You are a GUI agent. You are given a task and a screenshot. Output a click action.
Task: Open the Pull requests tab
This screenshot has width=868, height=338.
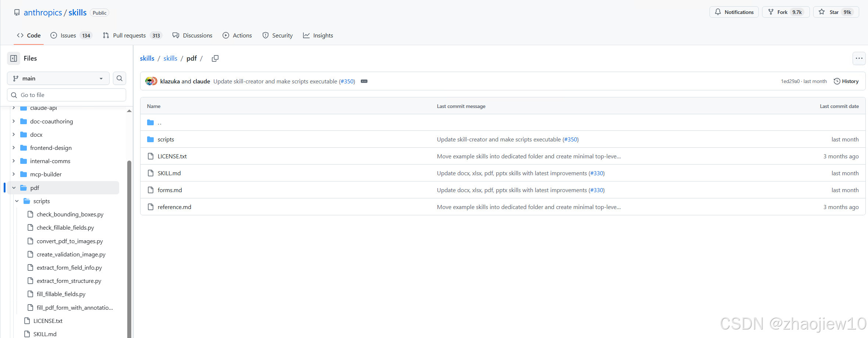coord(132,35)
